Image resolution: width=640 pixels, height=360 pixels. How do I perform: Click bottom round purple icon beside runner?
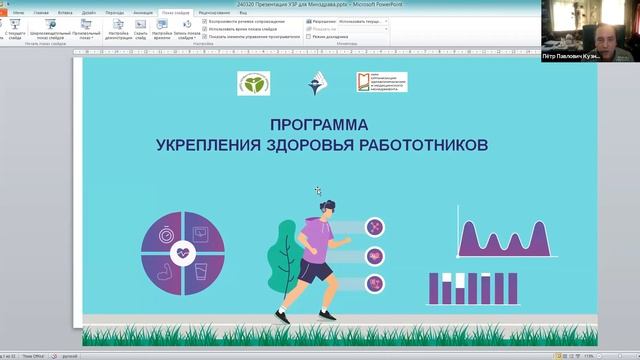pyautogui.click(x=375, y=284)
